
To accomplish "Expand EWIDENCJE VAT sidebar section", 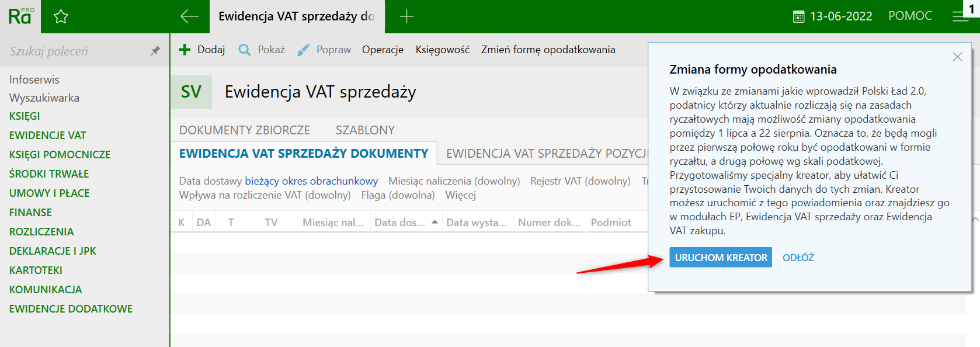I will [47, 136].
